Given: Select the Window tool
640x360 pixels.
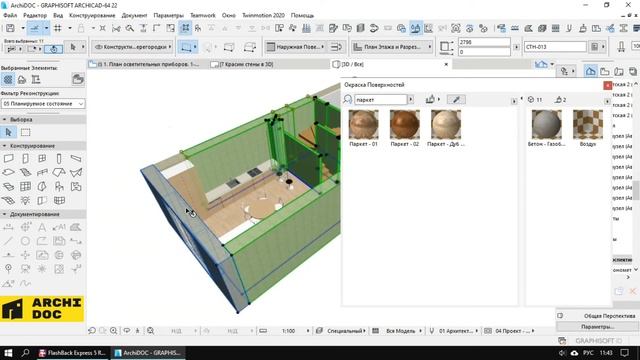Looking at the screenshot, I should pos(42,158).
